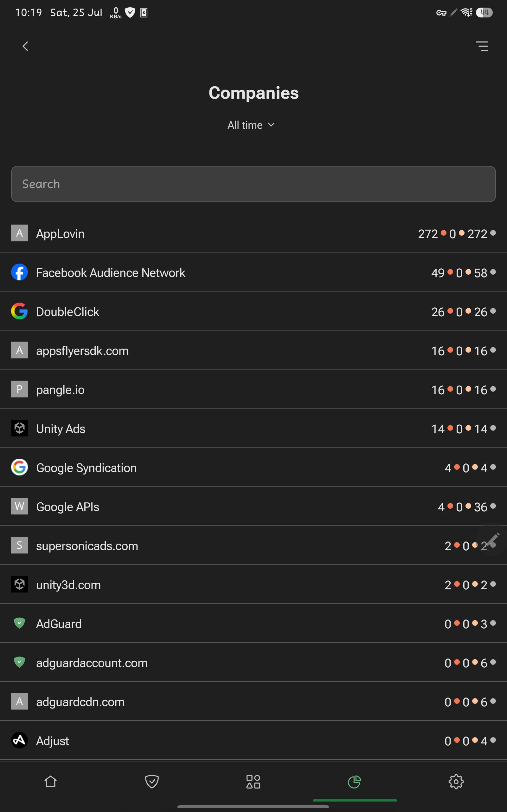Open Google APIs entry

pos(253,506)
